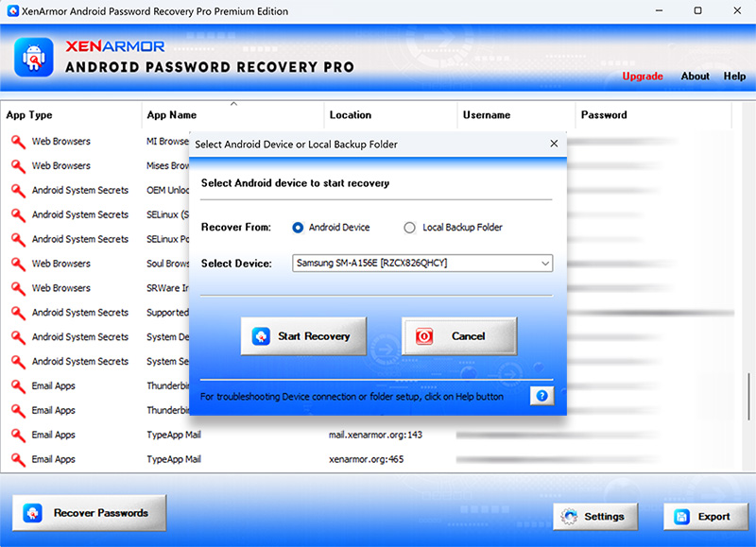The width and height of the screenshot is (756, 547).
Task: Open the Help menu item
Action: (734, 77)
